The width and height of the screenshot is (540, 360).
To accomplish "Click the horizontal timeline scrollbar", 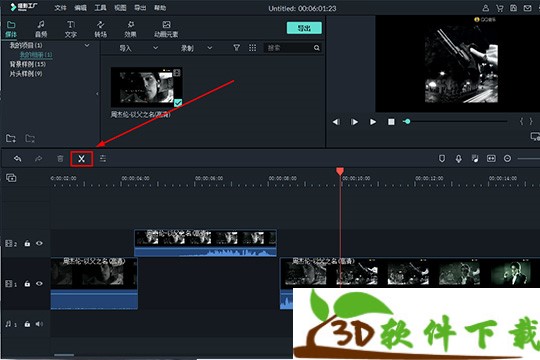I will (x=64, y=355).
